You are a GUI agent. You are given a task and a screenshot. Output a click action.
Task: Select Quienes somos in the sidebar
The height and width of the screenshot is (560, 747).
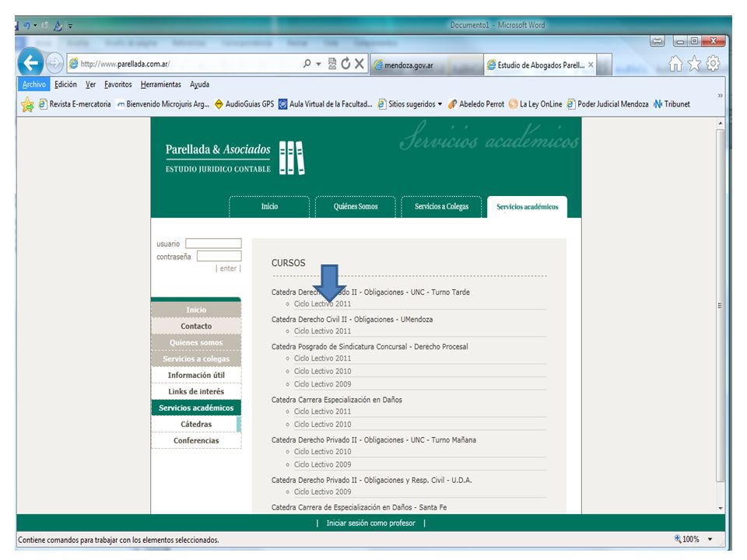coord(196,342)
